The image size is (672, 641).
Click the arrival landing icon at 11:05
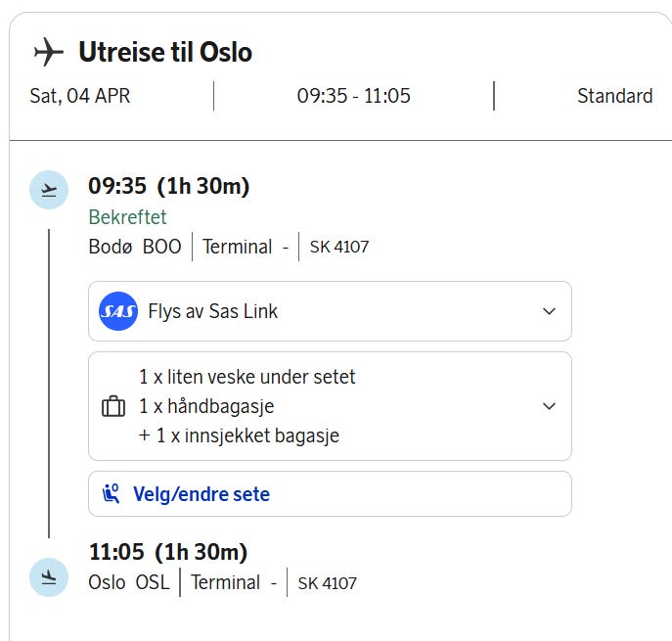click(49, 577)
